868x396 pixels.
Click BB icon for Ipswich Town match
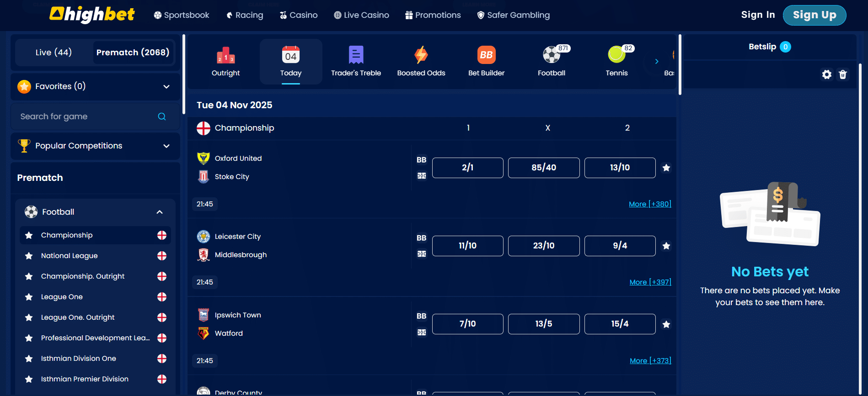[x=422, y=316]
